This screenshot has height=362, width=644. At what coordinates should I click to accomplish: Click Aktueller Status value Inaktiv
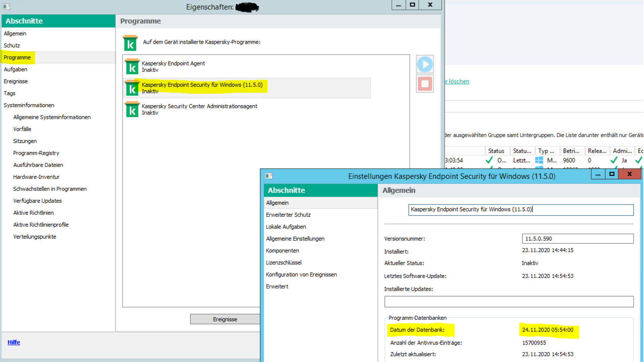coord(530,263)
